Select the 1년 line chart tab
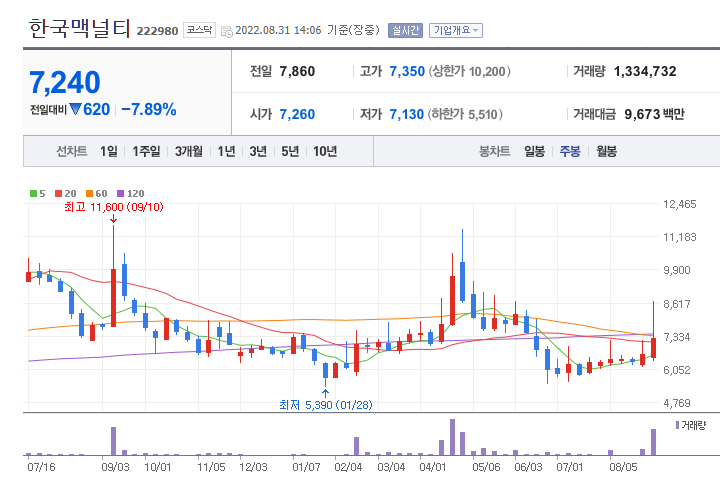 226,151
